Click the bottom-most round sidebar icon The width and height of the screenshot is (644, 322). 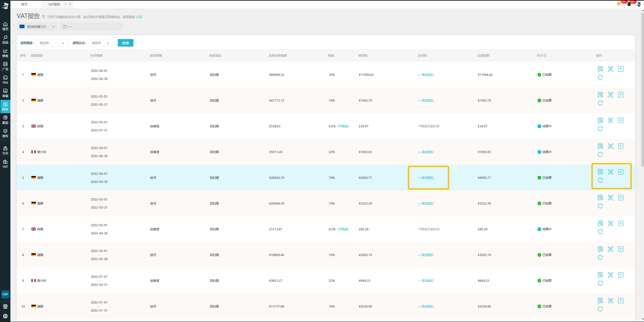[x=5, y=316]
